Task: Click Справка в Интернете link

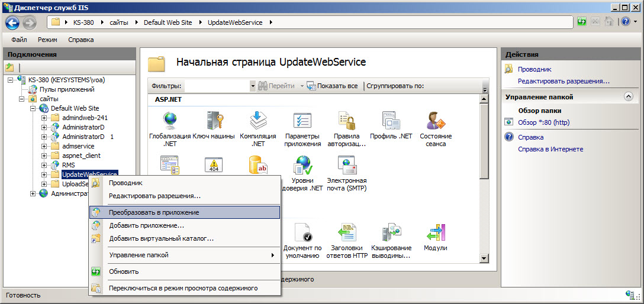Action: [x=550, y=149]
